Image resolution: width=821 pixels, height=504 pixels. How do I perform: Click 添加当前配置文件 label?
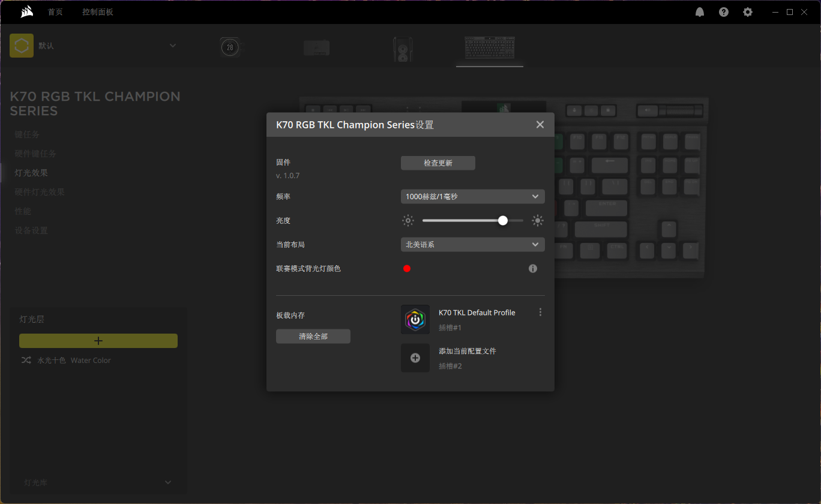[468, 351]
